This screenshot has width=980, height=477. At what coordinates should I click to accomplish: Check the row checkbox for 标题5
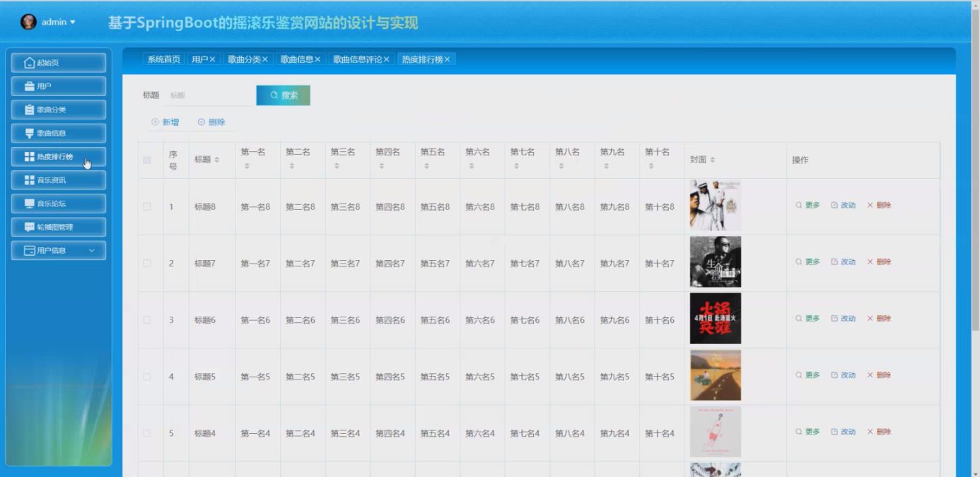pyautogui.click(x=147, y=377)
